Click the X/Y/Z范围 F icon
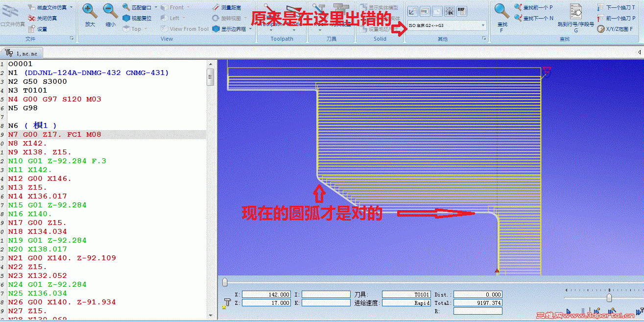 point(619,29)
